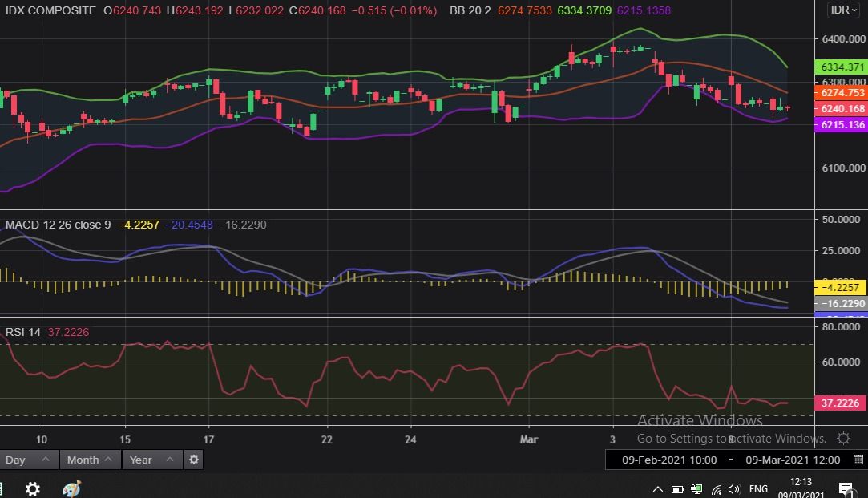868x498 pixels.
Task: Open the timeframe gear settings
Action: point(193,460)
